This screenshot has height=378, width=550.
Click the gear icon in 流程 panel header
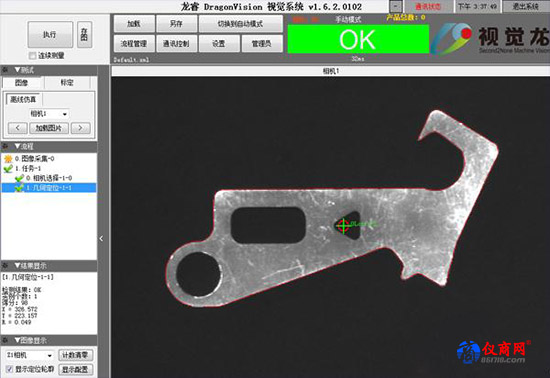5,146
